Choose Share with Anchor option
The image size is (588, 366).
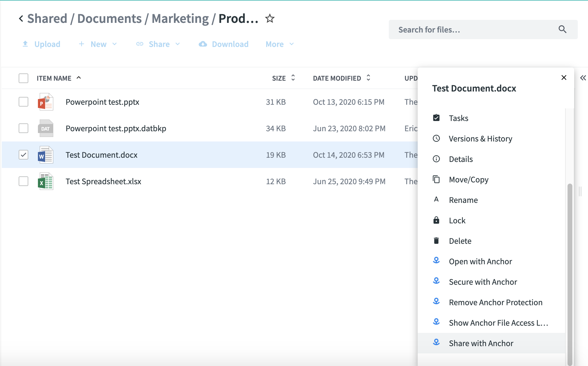click(481, 343)
